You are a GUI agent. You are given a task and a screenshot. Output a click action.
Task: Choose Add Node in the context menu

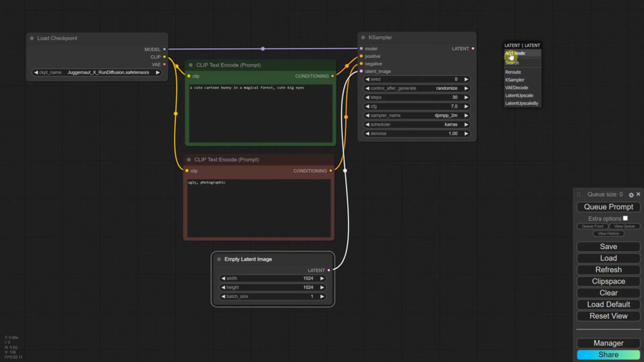click(523, 53)
